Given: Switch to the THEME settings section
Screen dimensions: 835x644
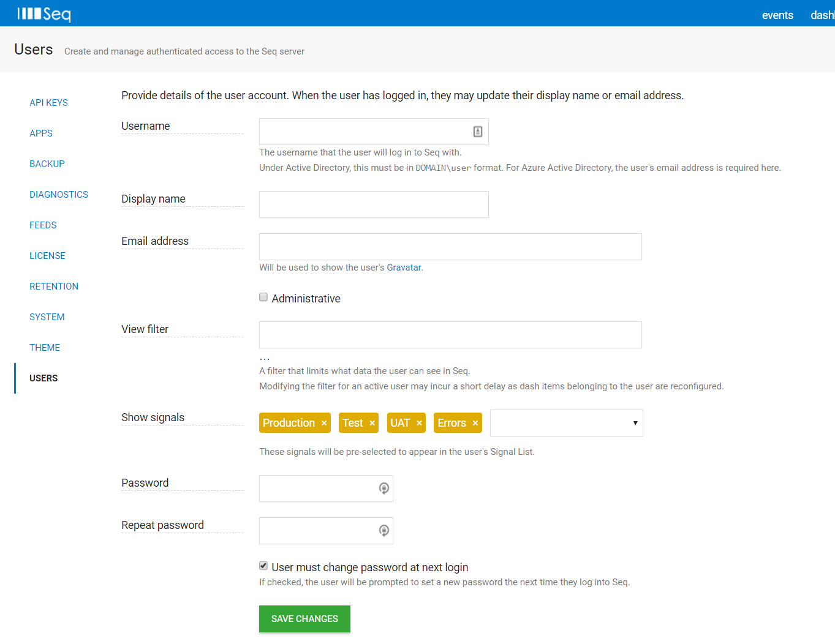Looking at the screenshot, I should [x=44, y=347].
